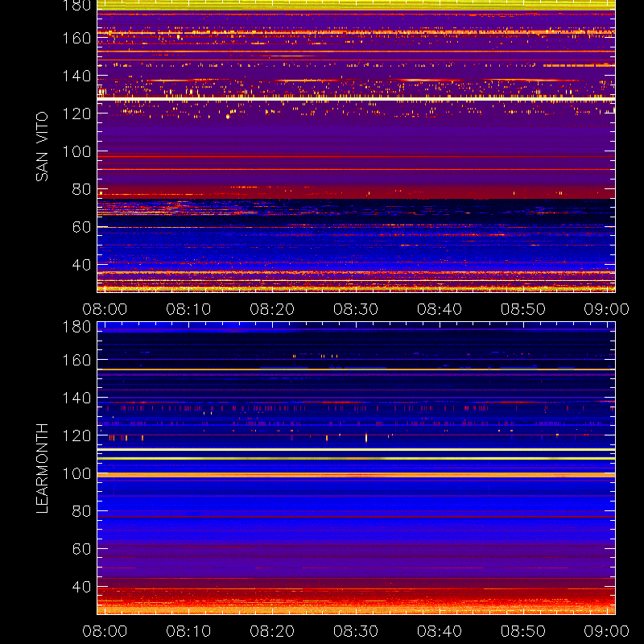The height and width of the screenshot is (644, 644).
Task: Click 08:40 time label under SAN VITO plot
Action: click(440, 309)
